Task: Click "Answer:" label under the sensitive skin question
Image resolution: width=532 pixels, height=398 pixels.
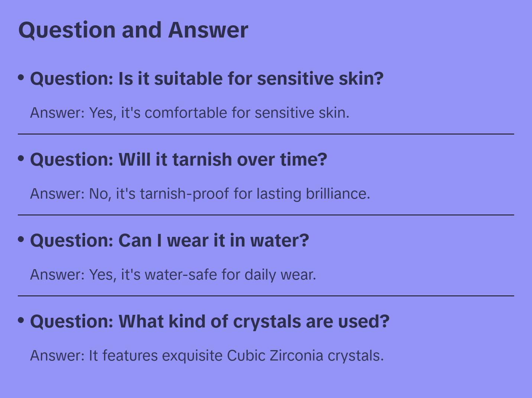Action: pyautogui.click(x=58, y=113)
